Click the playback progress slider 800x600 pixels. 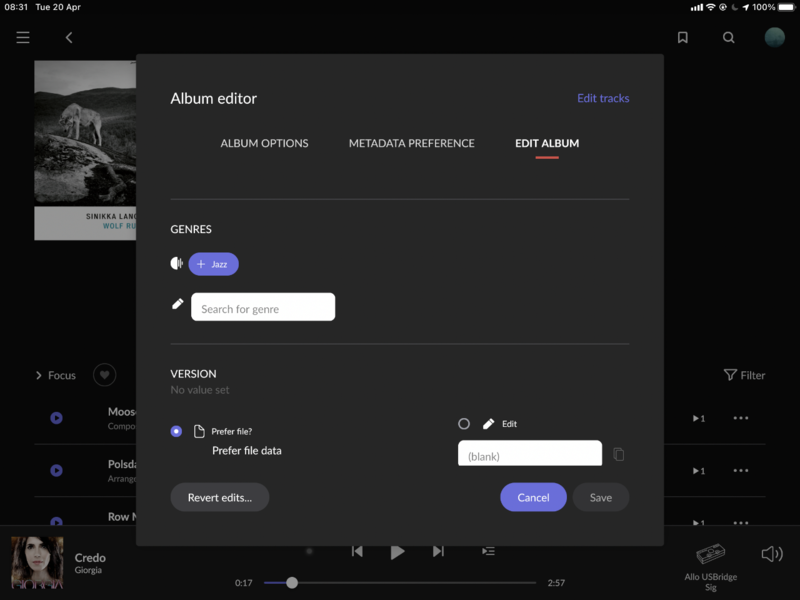(x=400, y=582)
